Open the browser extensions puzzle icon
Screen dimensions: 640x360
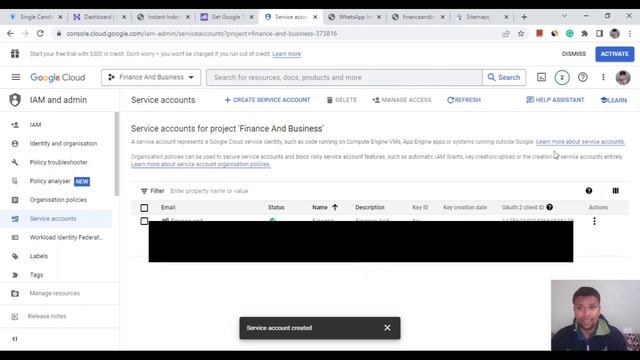coord(584,33)
